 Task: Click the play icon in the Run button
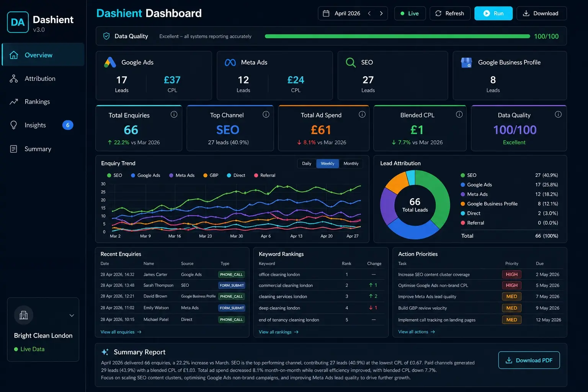click(487, 13)
